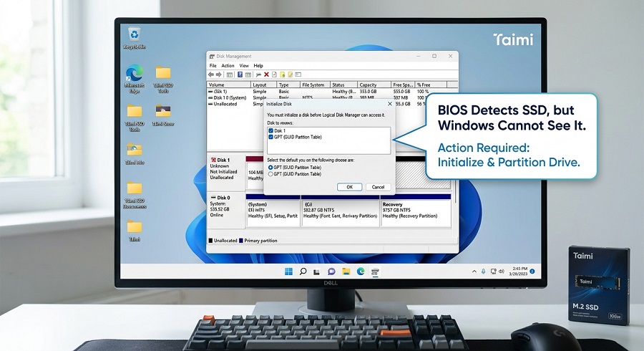Toggle the Disk 1 checkbox in Initialize Disk
Screen dimensions: 644x351
pyautogui.click(x=270, y=130)
